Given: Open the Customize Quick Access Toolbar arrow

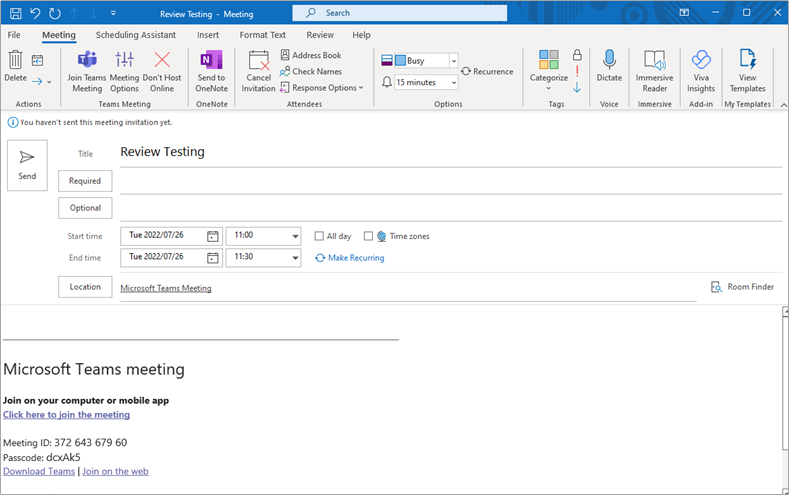Looking at the screenshot, I should point(113,13).
